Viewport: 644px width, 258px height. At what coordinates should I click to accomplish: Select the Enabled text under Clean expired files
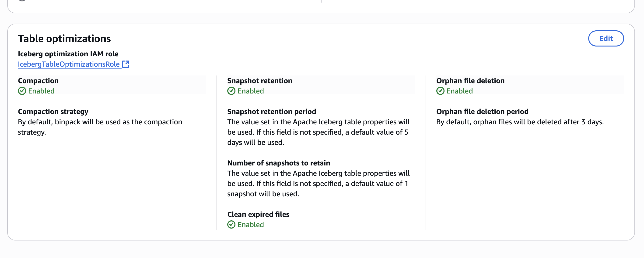tap(251, 225)
